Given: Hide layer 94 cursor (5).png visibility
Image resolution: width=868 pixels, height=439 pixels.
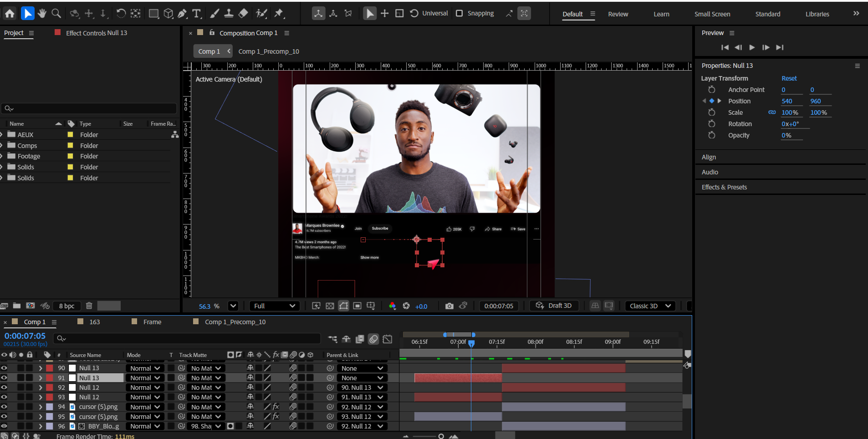Looking at the screenshot, I should click(x=4, y=407).
